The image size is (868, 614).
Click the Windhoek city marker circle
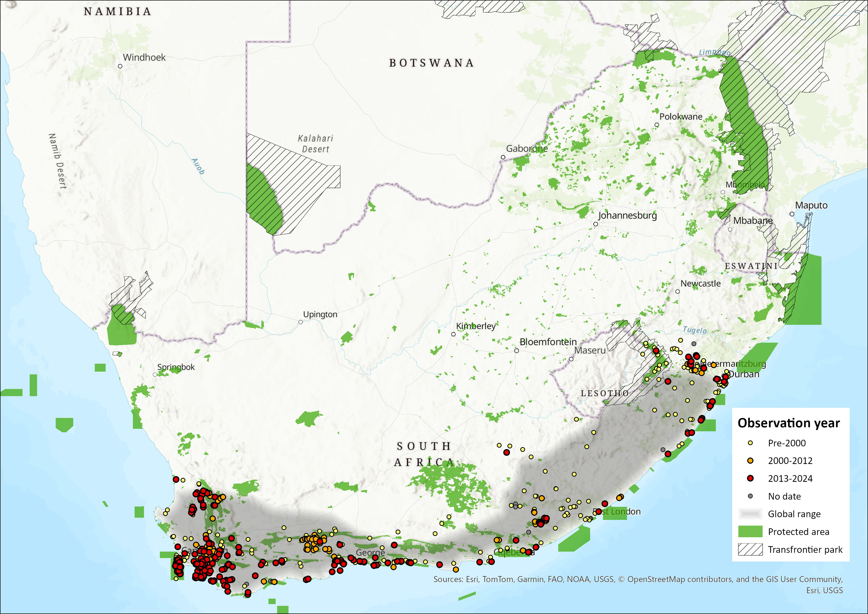(x=120, y=66)
